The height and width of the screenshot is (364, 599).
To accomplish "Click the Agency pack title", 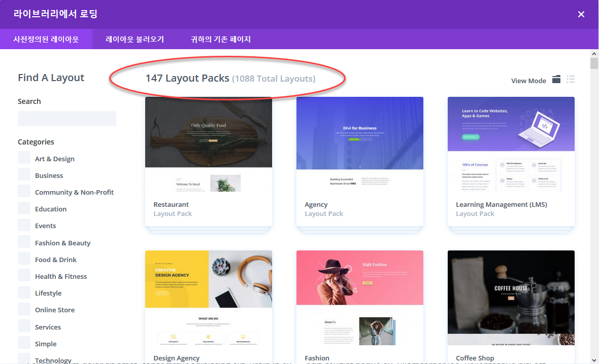I will pyautogui.click(x=316, y=205).
